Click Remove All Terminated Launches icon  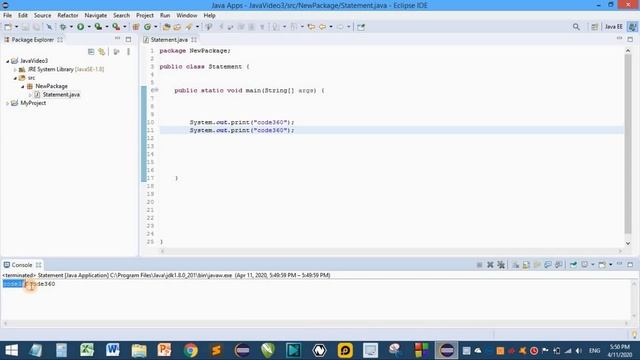pyautogui.click(x=501, y=265)
